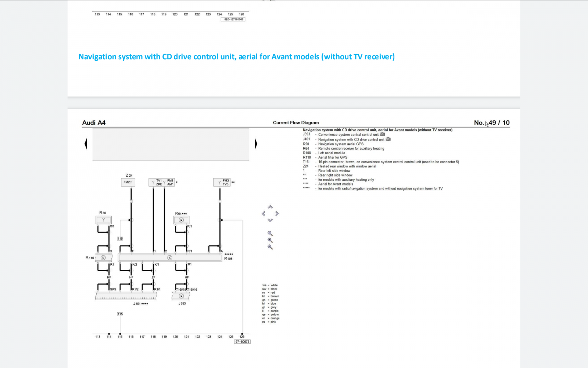588x368 pixels.
Task: Pan the diagram up with the up chevron
Action: [270, 207]
